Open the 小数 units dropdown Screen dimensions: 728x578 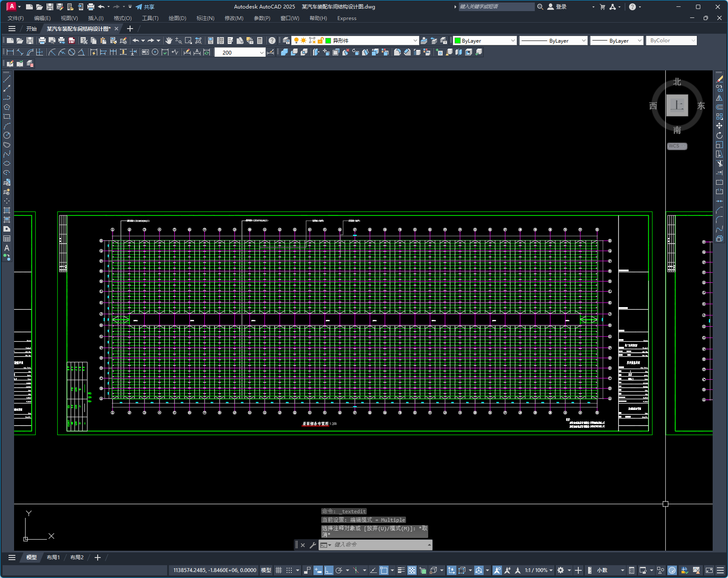point(611,570)
